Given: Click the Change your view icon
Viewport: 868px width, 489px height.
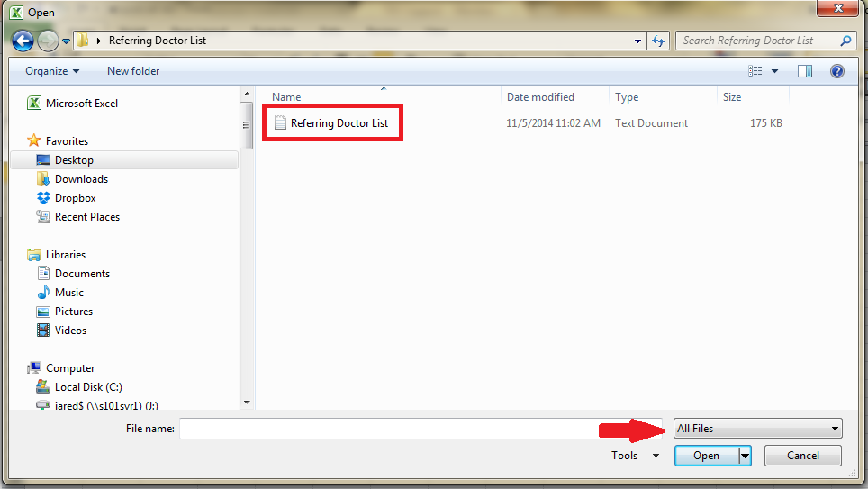Looking at the screenshot, I should [x=755, y=71].
